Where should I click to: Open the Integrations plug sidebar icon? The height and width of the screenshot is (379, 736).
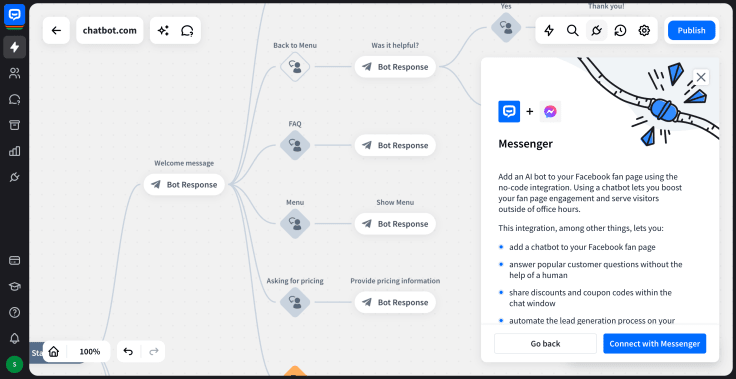point(15,177)
